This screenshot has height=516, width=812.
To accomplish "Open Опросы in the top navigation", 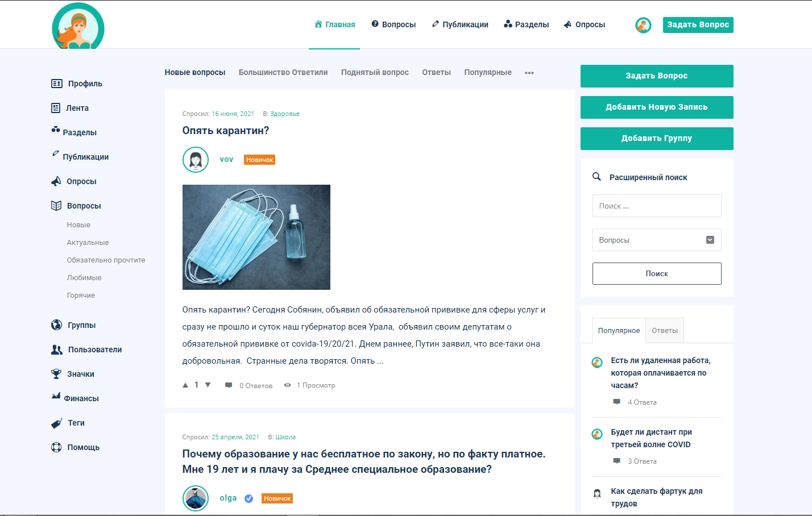I will click(585, 24).
